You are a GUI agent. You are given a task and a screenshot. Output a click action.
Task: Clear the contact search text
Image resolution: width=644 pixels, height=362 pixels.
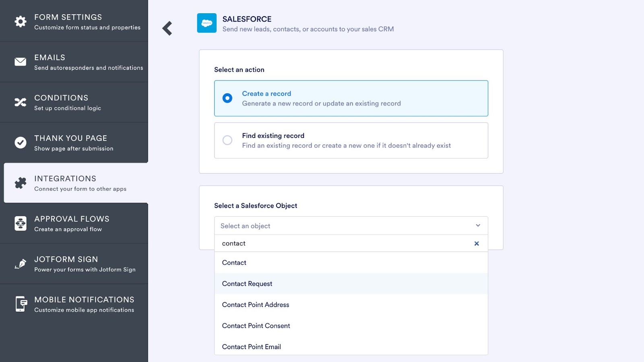coord(477,243)
